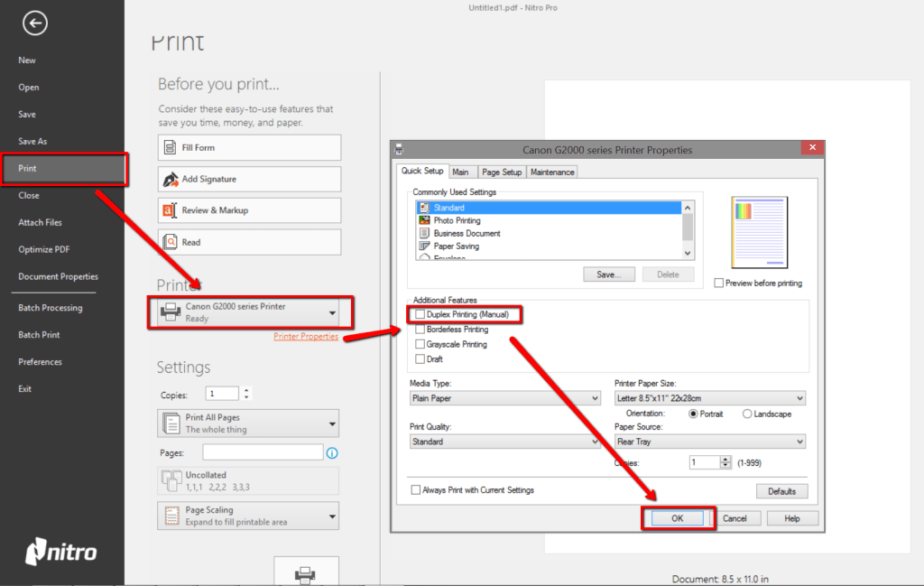Screen dimensions: 924x586
Task: Enable Duplex Printing (Manual) checkbox
Action: (x=420, y=315)
